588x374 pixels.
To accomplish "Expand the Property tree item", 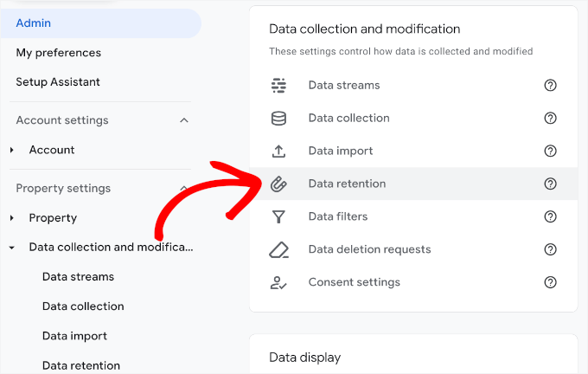I will [x=12, y=217].
